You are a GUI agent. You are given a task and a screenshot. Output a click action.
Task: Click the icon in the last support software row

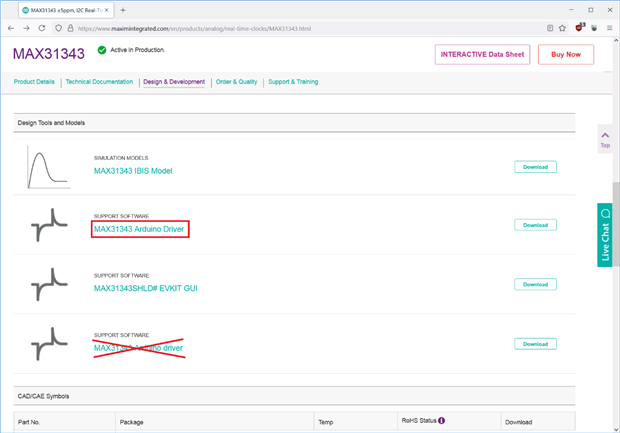point(49,344)
